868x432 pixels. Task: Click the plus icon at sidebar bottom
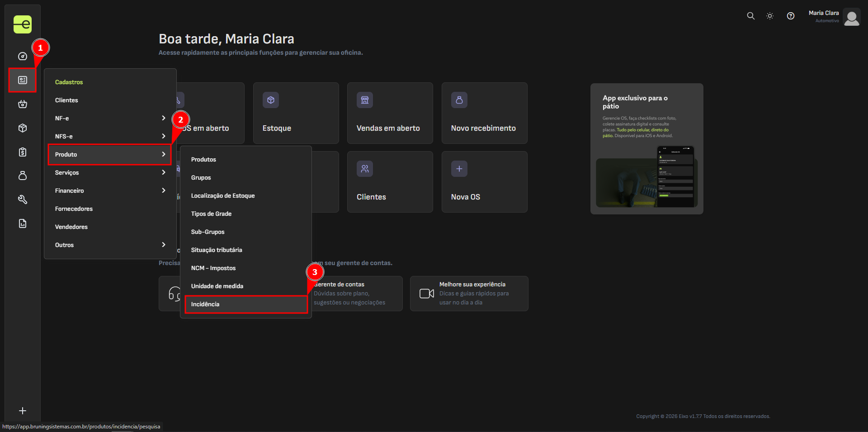click(x=23, y=411)
